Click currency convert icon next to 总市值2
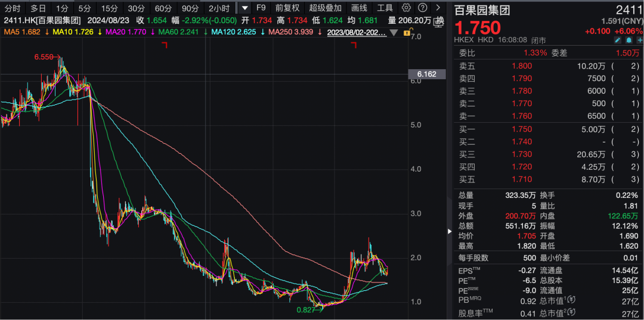This screenshot has width=644, height=320. [572, 312]
